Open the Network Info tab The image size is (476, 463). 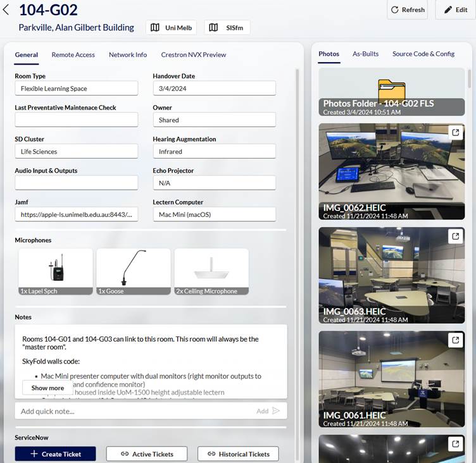(127, 55)
